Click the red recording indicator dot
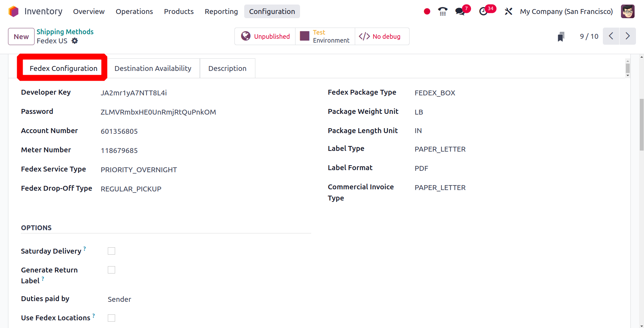This screenshot has width=644, height=328. pos(427,12)
